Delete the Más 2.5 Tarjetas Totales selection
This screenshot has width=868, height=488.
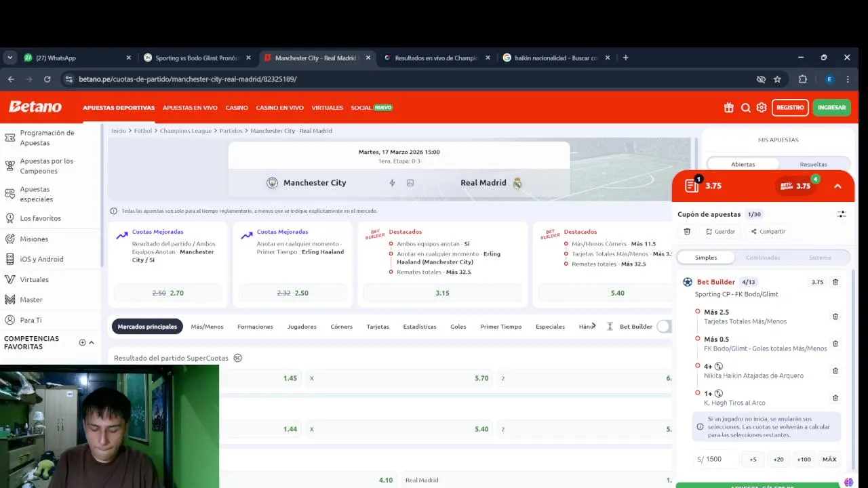click(x=835, y=317)
